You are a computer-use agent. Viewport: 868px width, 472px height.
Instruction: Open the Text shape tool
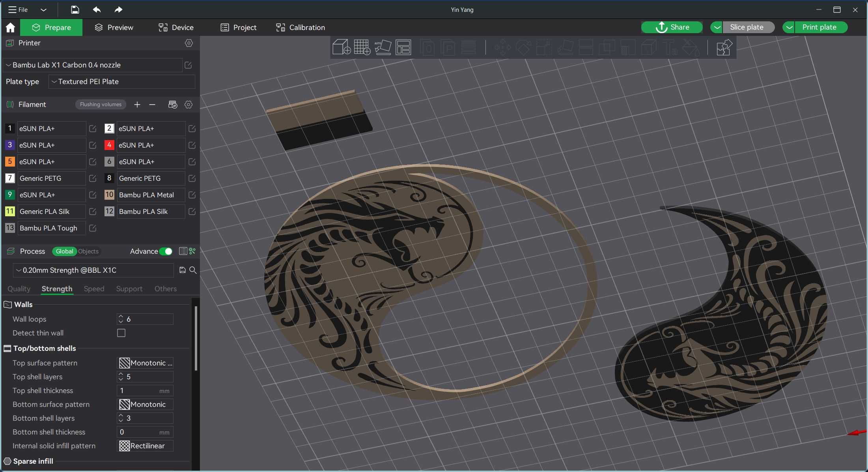click(x=670, y=48)
